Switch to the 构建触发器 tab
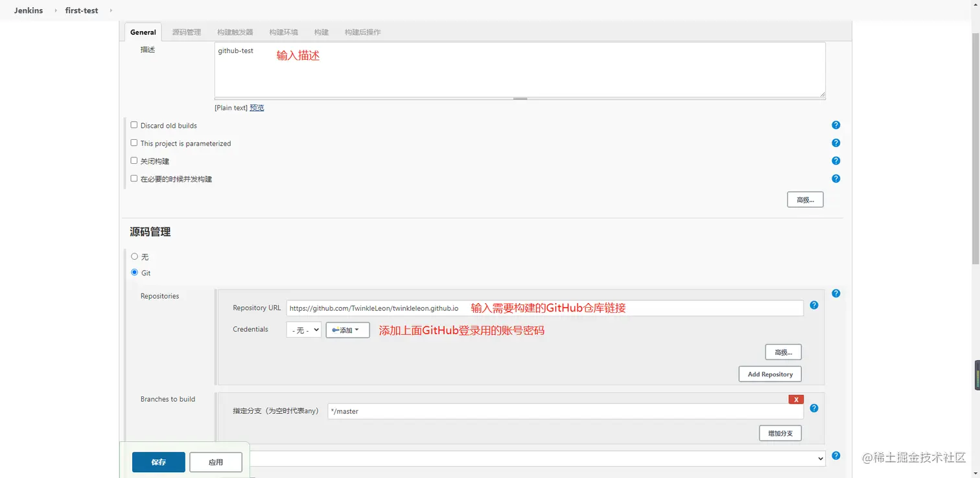The image size is (980, 478). click(x=234, y=32)
